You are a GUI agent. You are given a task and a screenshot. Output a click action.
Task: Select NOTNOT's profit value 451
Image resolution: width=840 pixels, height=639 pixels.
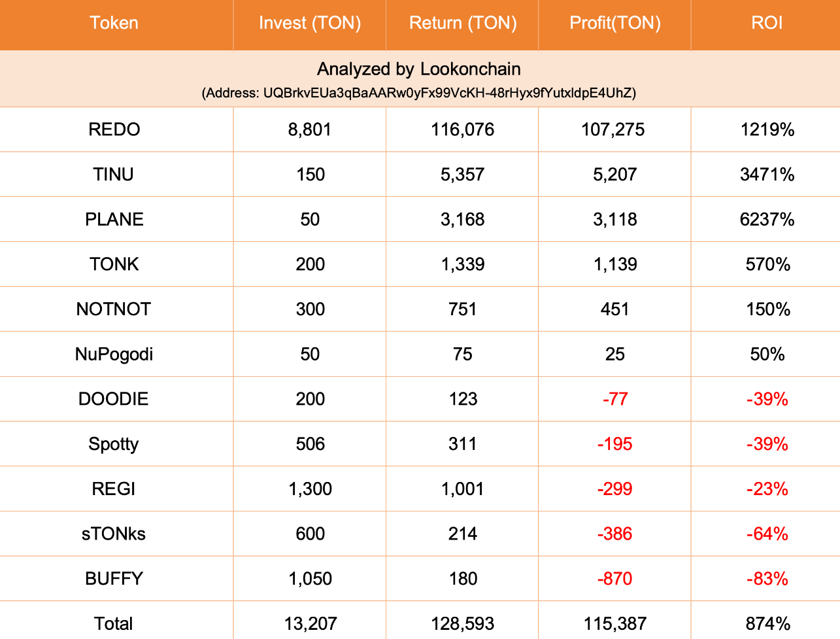coord(615,309)
